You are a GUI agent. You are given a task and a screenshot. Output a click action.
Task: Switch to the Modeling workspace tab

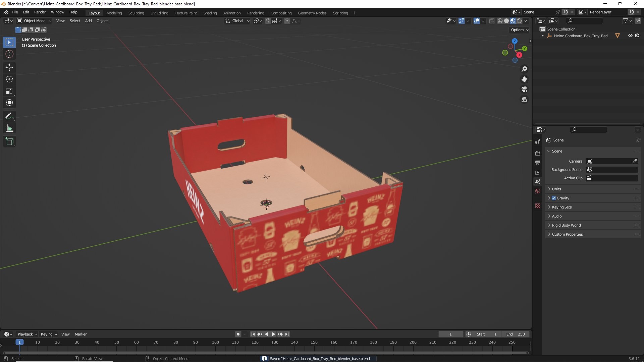[x=114, y=13]
